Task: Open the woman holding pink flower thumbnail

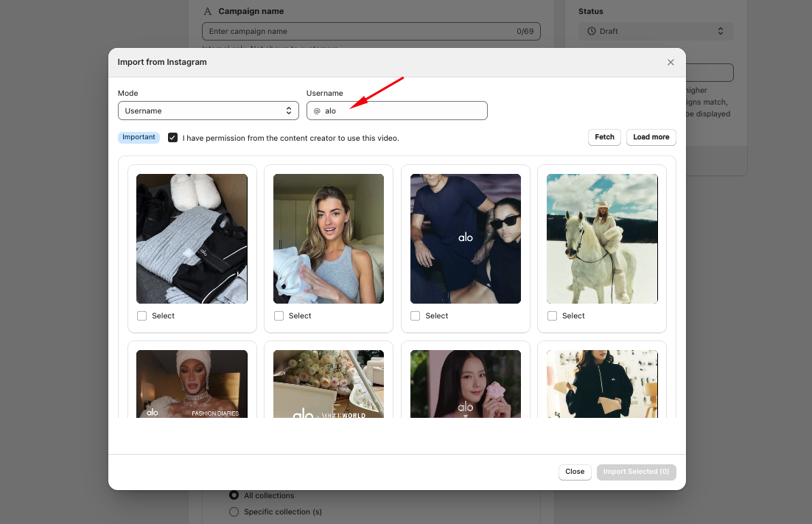Action: pyautogui.click(x=466, y=384)
